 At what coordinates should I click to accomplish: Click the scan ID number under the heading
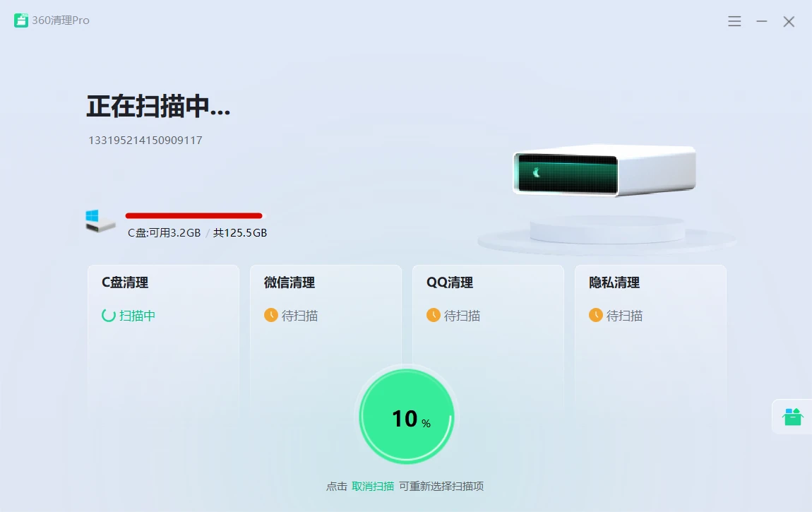[145, 141]
